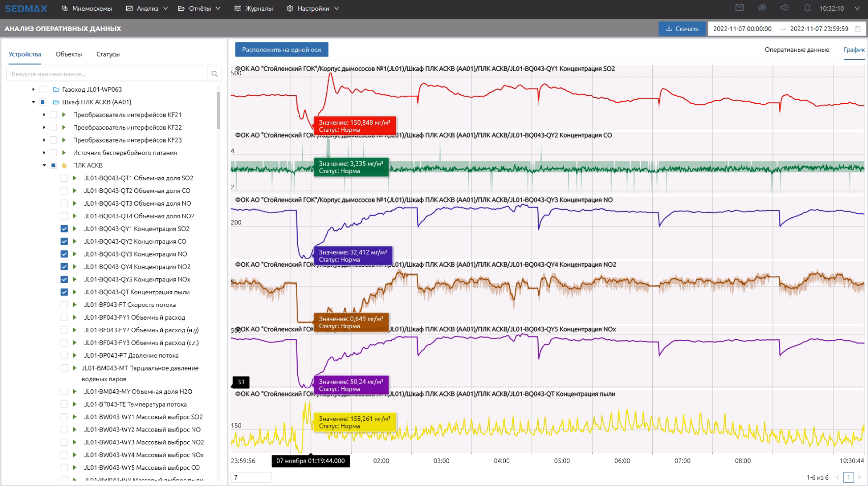Click the mail envelope icon in top bar
This screenshot has height=486, width=868.
point(739,8)
